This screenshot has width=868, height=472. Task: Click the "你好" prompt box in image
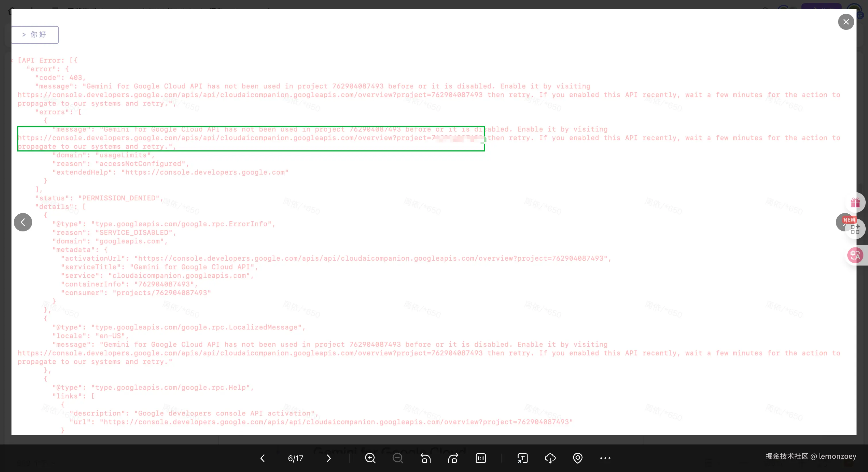point(35,35)
